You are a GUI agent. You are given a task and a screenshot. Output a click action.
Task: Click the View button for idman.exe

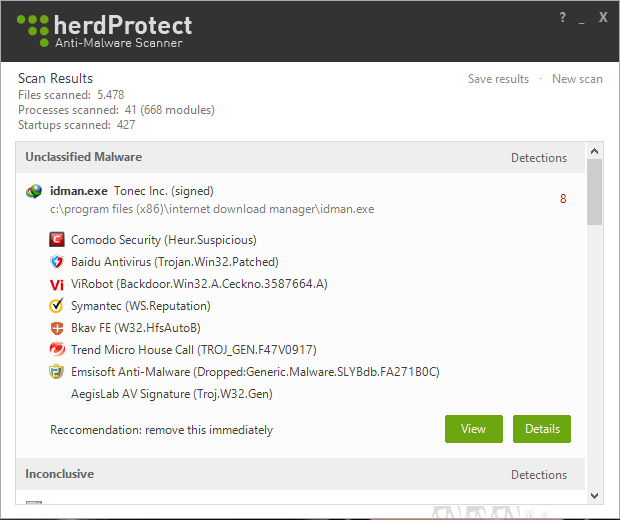tap(474, 429)
